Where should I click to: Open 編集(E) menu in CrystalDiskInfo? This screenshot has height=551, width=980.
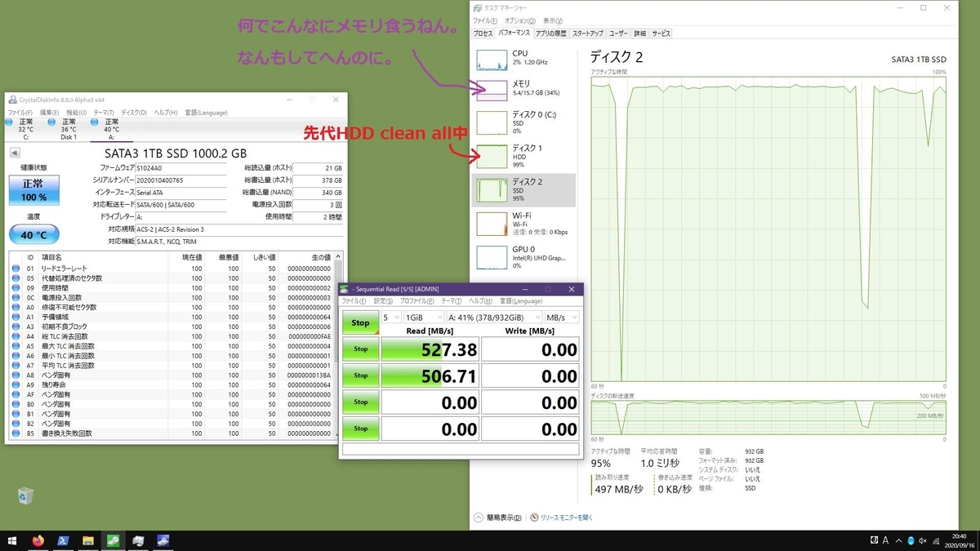pyautogui.click(x=49, y=112)
